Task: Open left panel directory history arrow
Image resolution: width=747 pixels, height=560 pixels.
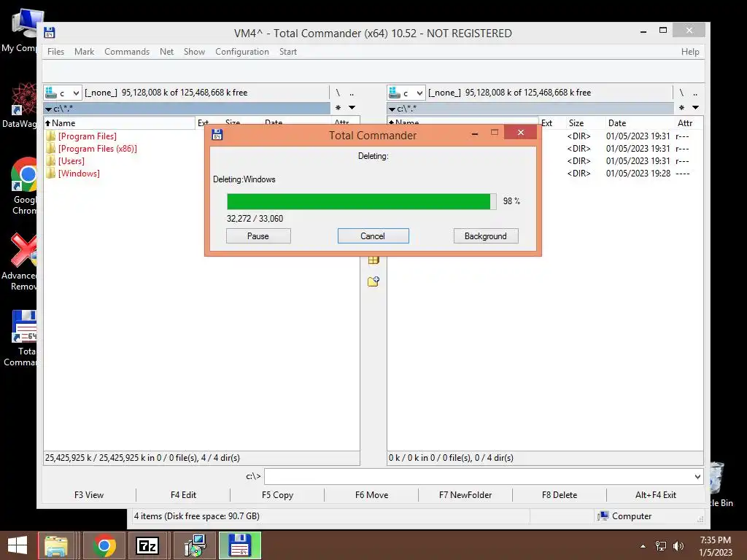Action: point(352,108)
